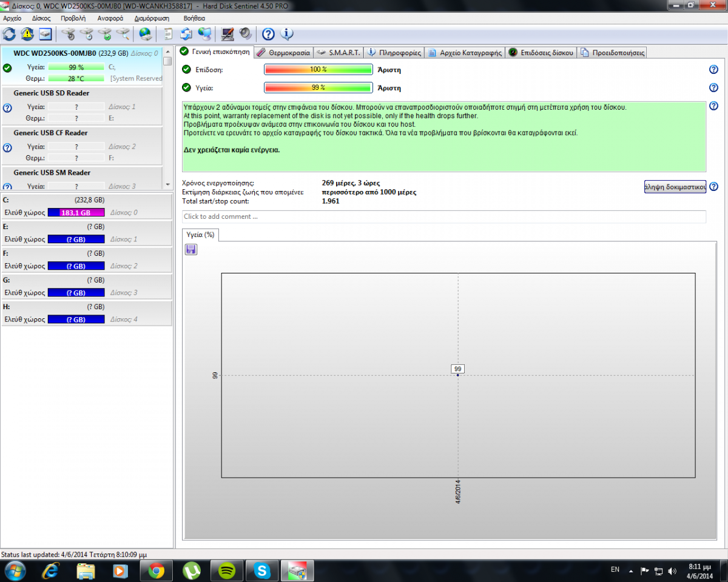Open the Αρχείο Καταγραφής tab

point(465,53)
